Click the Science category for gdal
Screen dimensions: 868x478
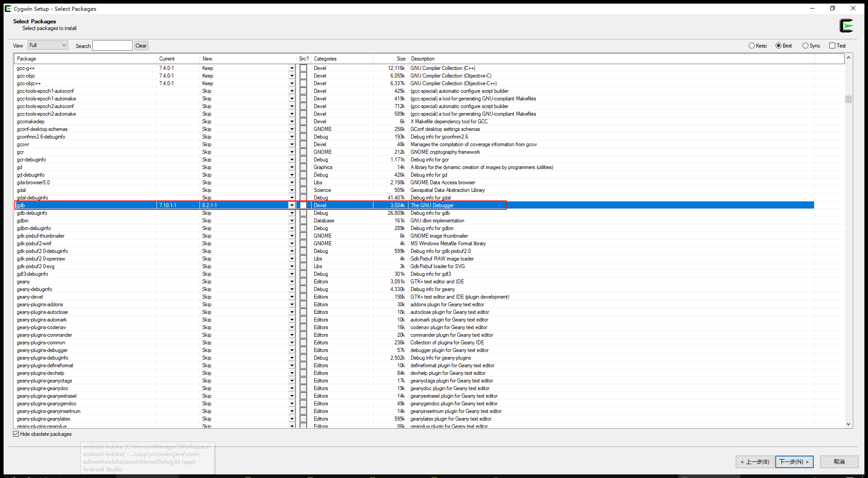[x=322, y=190]
